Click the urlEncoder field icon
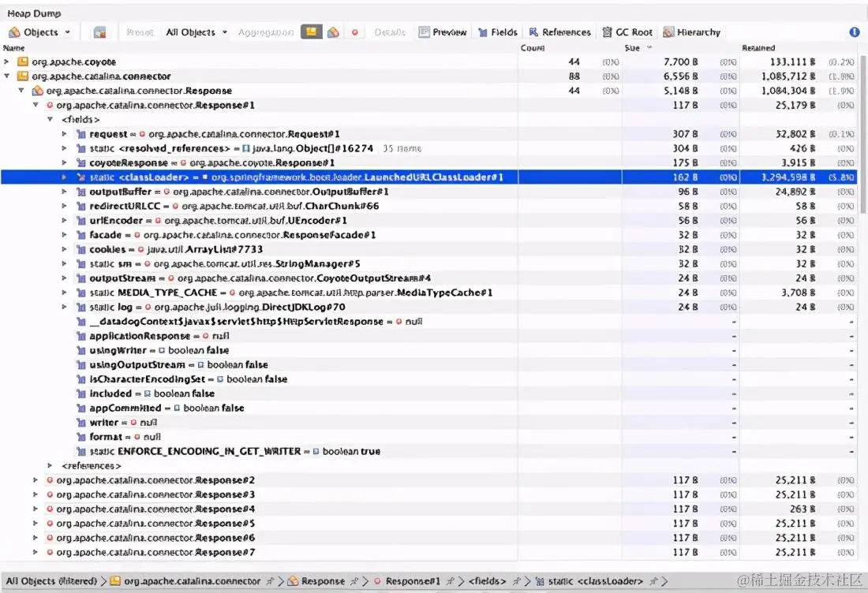Viewport: 868px width, 593px height. [80, 220]
